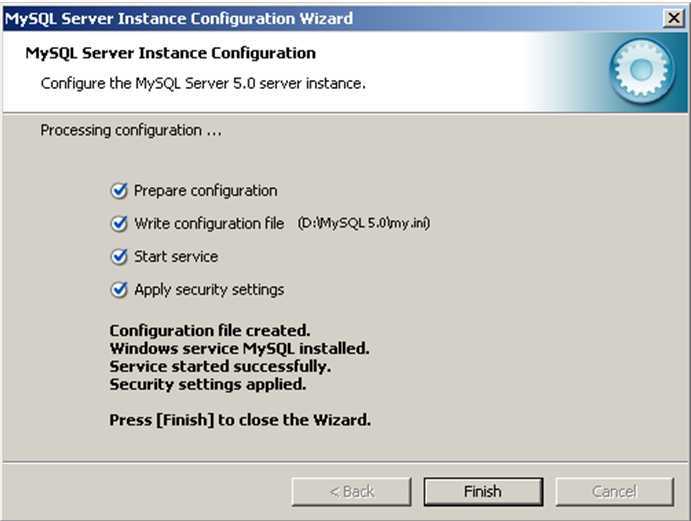The width and height of the screenshot is (691, 521).
Task: Select the "Prepare configuration" step label
Action: pos(206,190)
